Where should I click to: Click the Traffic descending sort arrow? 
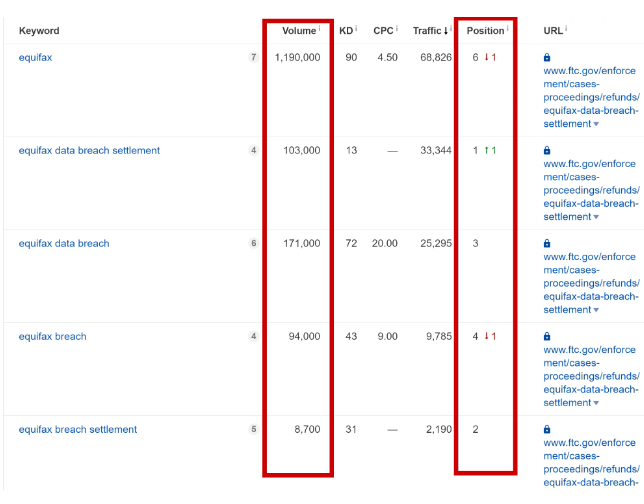446,31
